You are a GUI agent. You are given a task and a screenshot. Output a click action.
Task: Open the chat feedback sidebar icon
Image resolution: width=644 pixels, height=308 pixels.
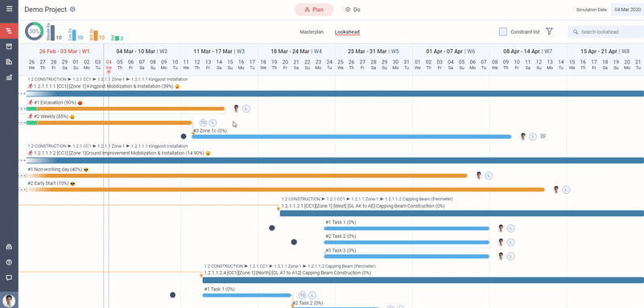click(x=9, y=277)
